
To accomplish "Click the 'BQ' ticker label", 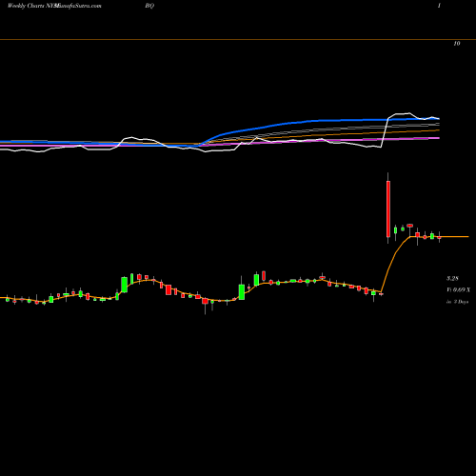I will 149,6.
